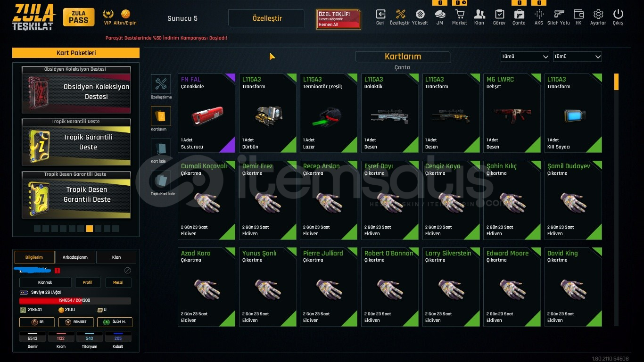
Task: Select the FN FAL Çanakkale card
Action: tap(206, 113)
